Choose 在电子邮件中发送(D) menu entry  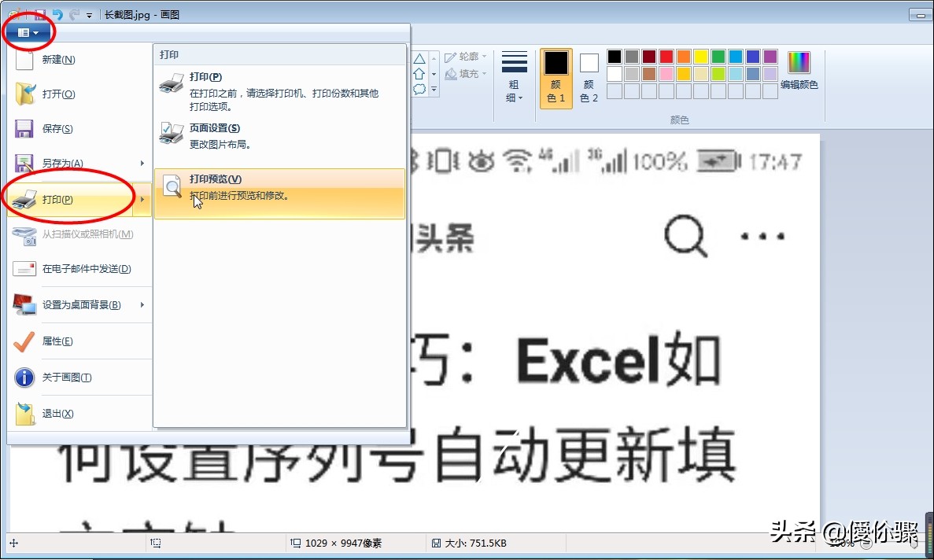click(x=79, y=269)
